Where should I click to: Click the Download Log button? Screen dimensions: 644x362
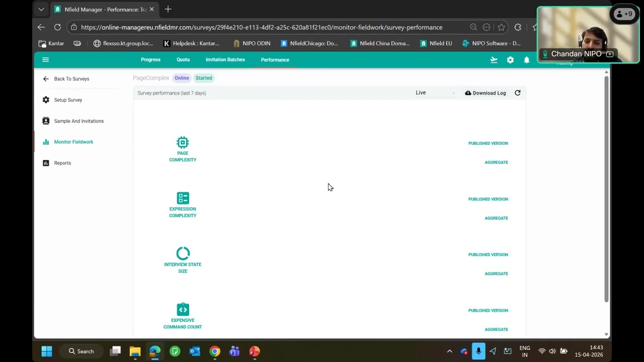click(x=485, y=93)
